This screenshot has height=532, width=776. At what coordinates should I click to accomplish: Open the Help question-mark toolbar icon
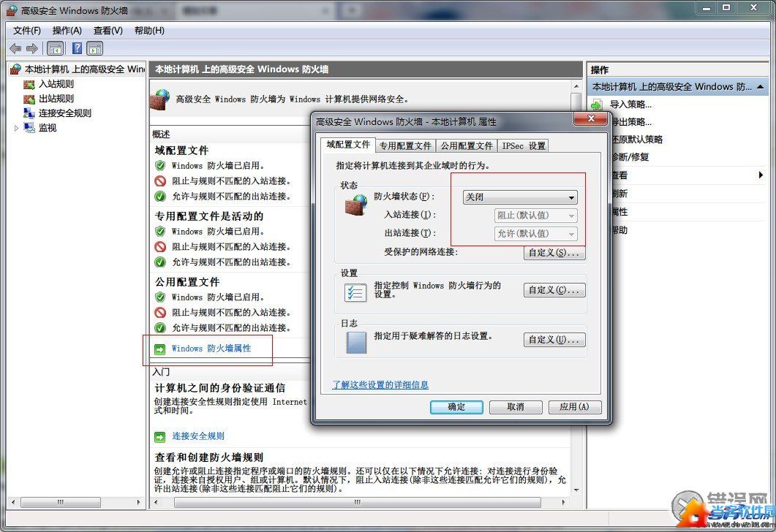[78, 48]
